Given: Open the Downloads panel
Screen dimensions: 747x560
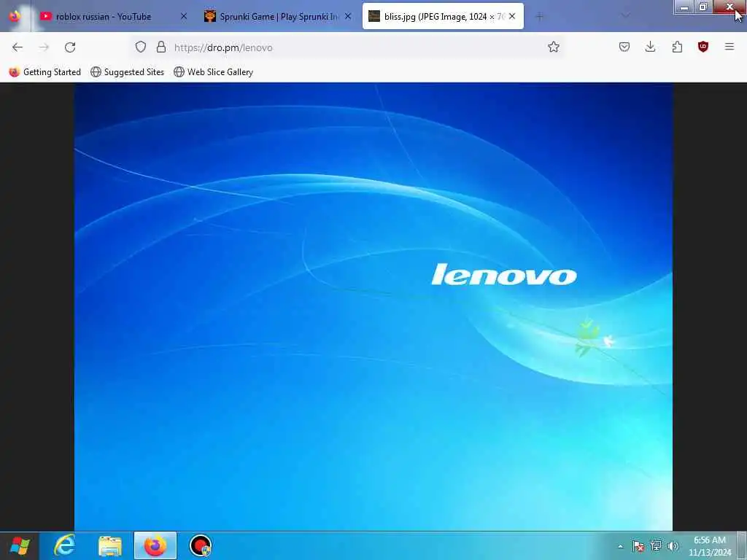Looking at the screenshot, I should pyautogui.click(x=650, y=47).
